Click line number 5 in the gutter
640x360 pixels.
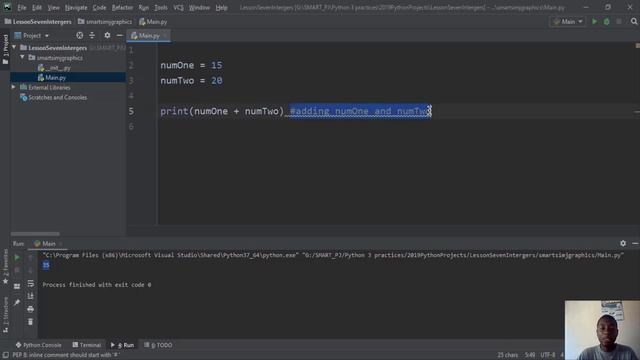point(131,111)
